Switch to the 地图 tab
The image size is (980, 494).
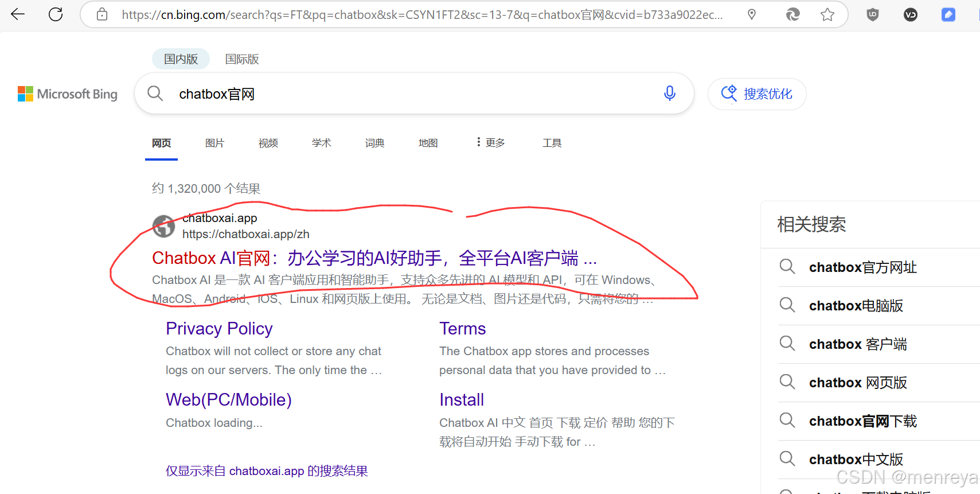click(x=428, y=143)
